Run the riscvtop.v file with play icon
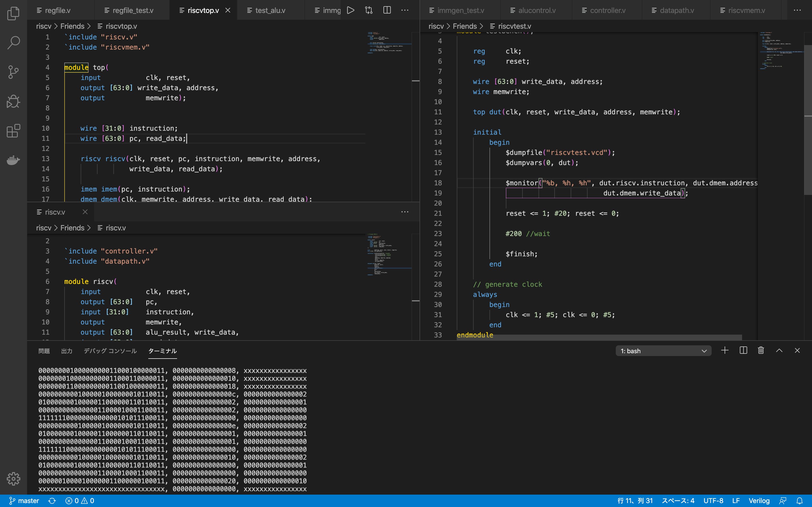The width and height of the screenshot is (812, 507). click(x=351, y=10)
